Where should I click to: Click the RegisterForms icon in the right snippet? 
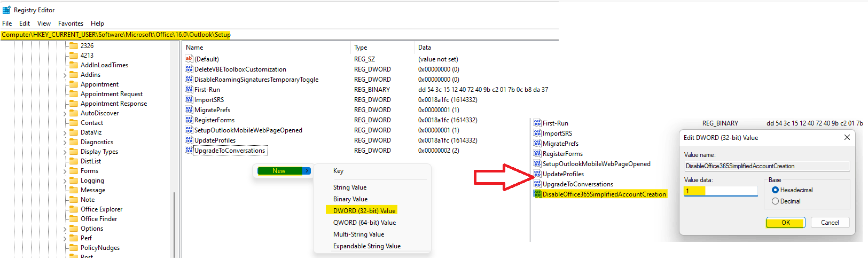click(x=537, y=153)
